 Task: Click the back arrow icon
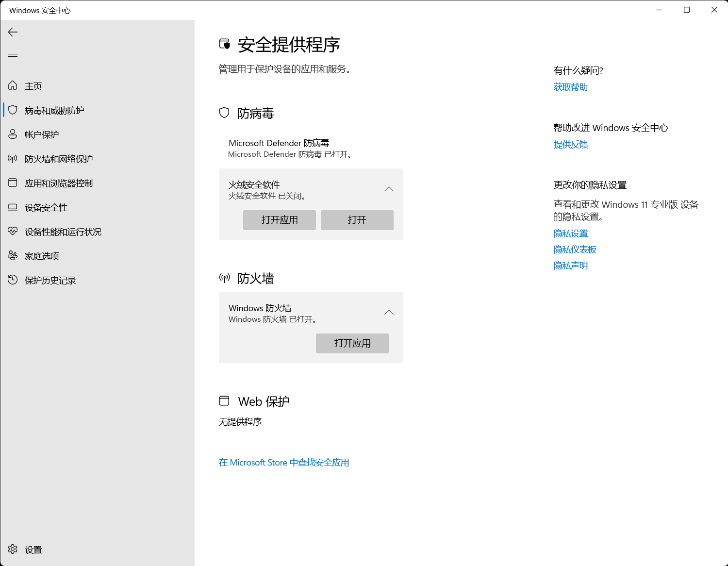tap(13, 32)
